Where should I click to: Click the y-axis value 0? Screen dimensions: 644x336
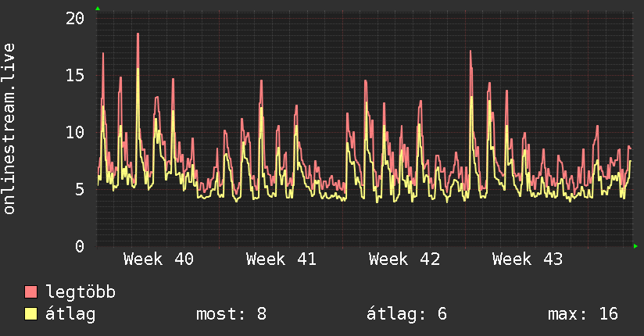tap(80, 246)
